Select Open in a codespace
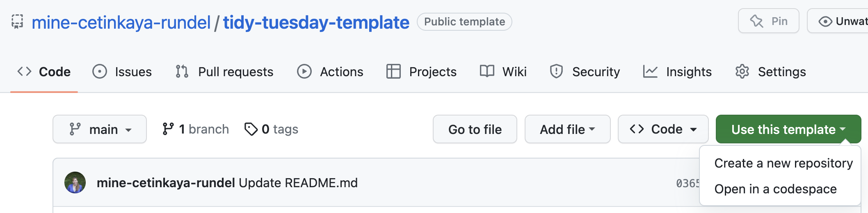 tap(775, 189)
